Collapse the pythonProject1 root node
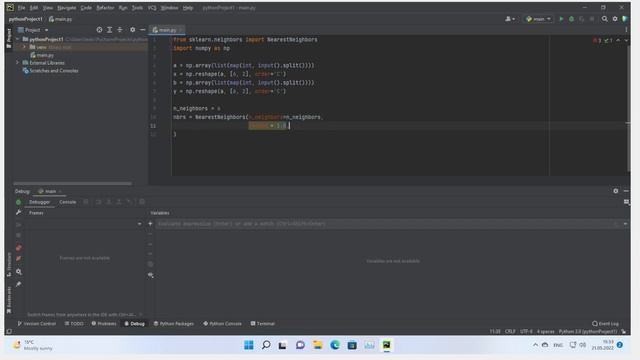Viewport: 640px width, 360px height. point(18,39)
